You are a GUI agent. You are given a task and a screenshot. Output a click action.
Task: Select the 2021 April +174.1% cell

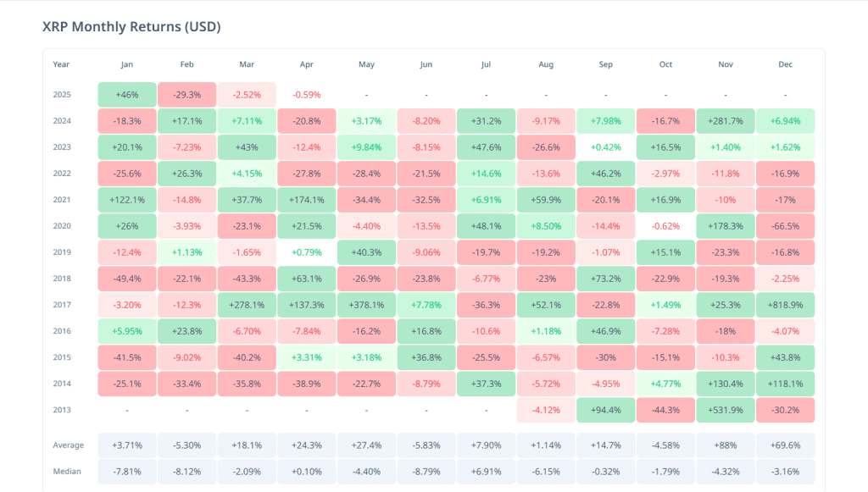coord(307,200)
